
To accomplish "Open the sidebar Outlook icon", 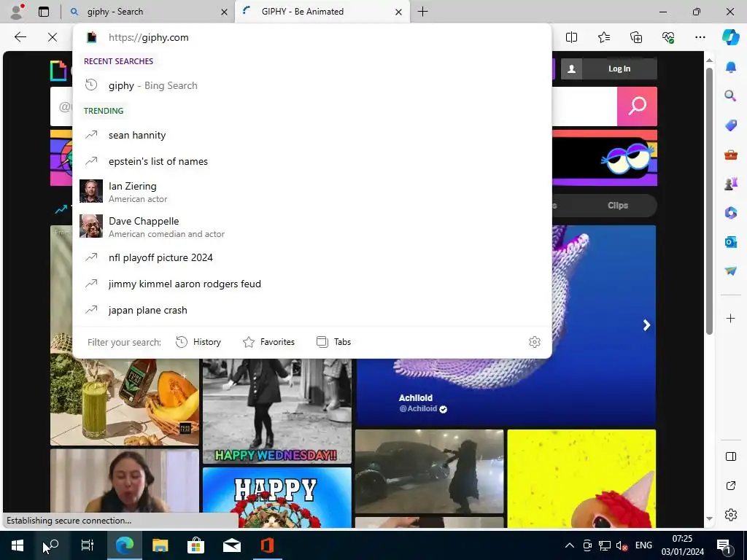I will point(730,242).
